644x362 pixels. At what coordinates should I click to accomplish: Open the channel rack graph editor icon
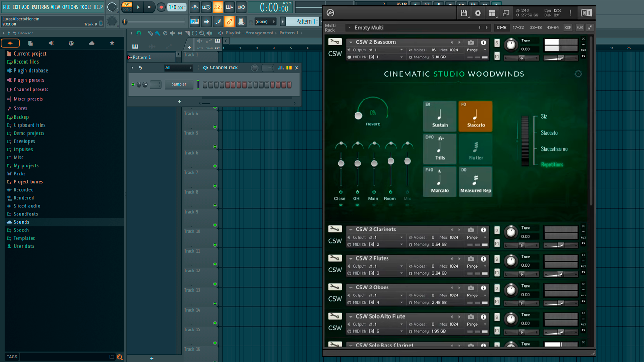pos(281,68)
